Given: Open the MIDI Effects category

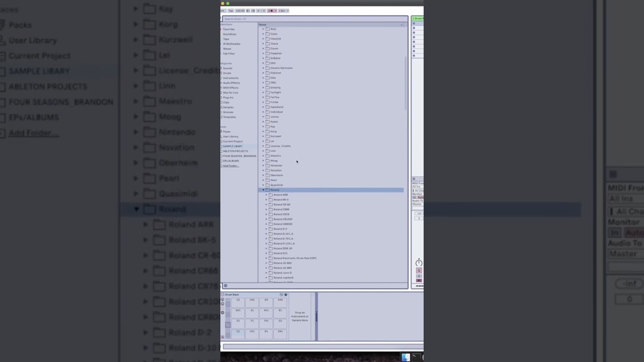Looking at the screenshot, I should pyautogui.click(x=231, y=88).
